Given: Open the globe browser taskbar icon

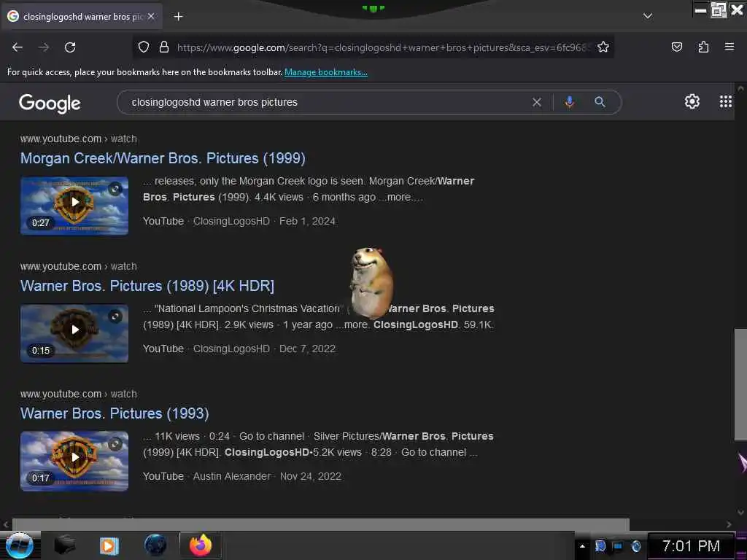Looking at the screenshot, I should 155,545.
